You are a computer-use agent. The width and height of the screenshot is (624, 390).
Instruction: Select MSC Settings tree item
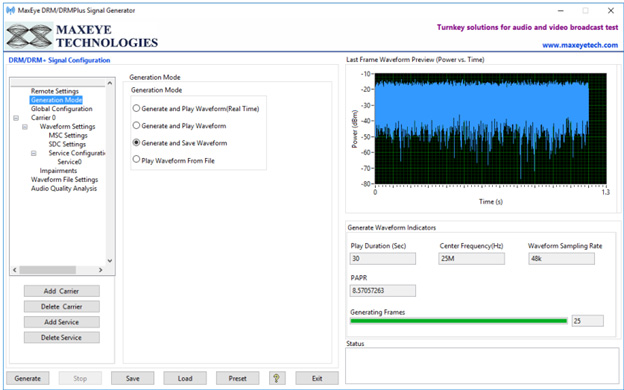[x=68, y=135]
